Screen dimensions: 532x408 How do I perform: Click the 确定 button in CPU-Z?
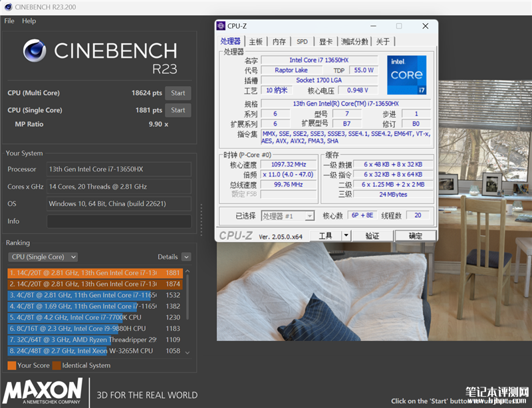[415, 236]
